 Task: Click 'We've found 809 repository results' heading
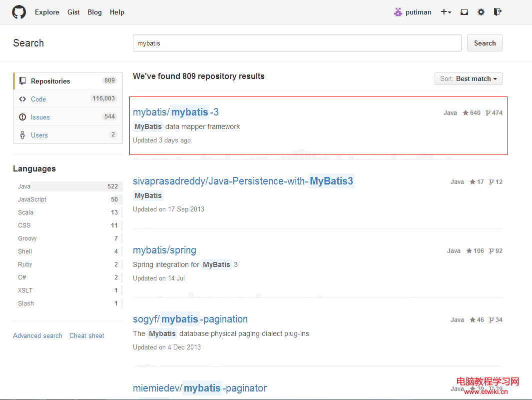198,76
